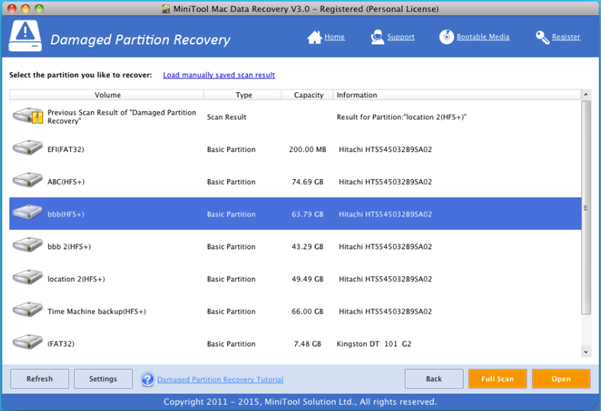This screenshot has height=411, width=601.
Task: Select the bbb 2(HFS+) volume name
Action: [x=69, y=247]
